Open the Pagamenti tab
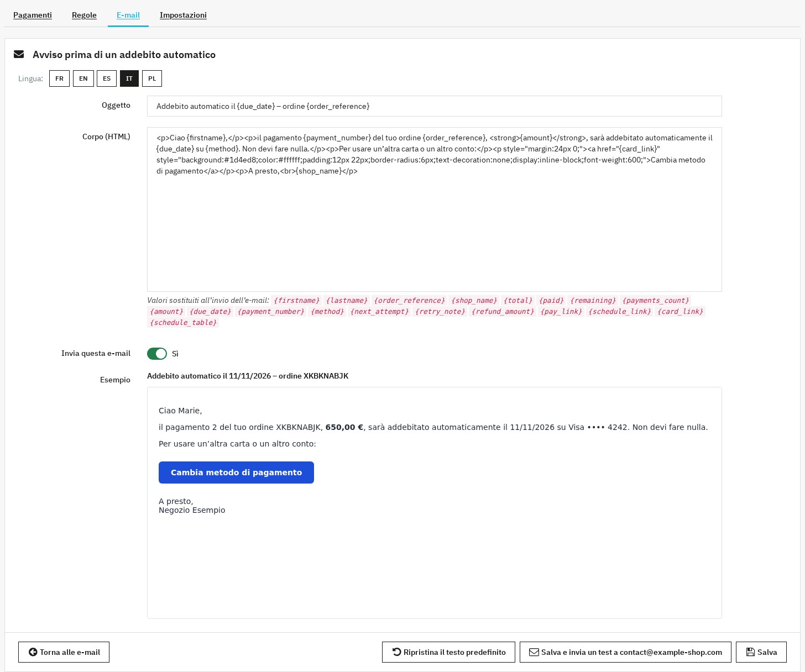This screenshot has width=805, height=672. (x=33, y=15)
